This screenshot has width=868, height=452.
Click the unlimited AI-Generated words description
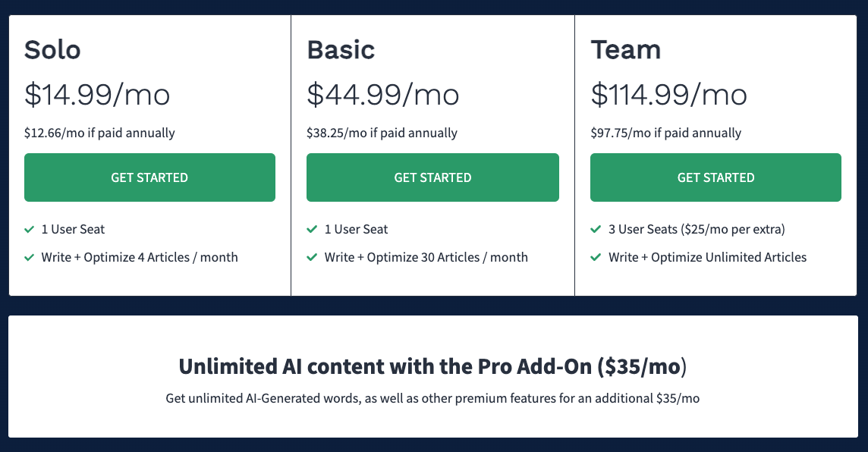[432, 398]
